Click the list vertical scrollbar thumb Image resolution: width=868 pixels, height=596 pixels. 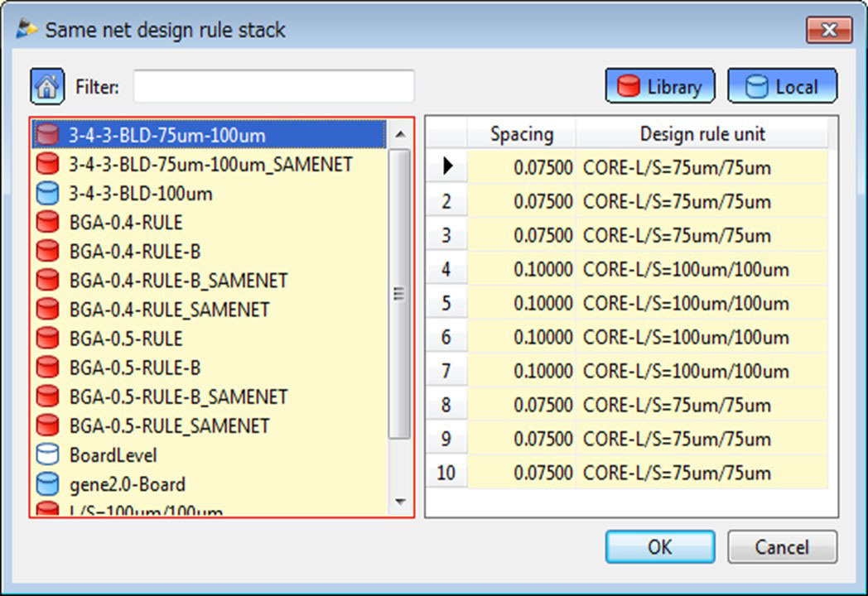[x=399, y=294]
